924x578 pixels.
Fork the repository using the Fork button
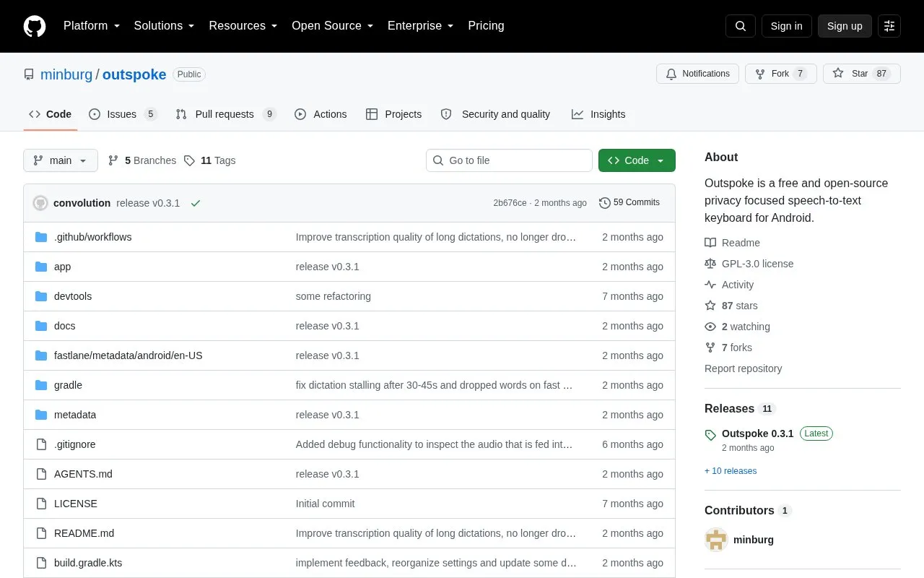[x=781, y=74]
